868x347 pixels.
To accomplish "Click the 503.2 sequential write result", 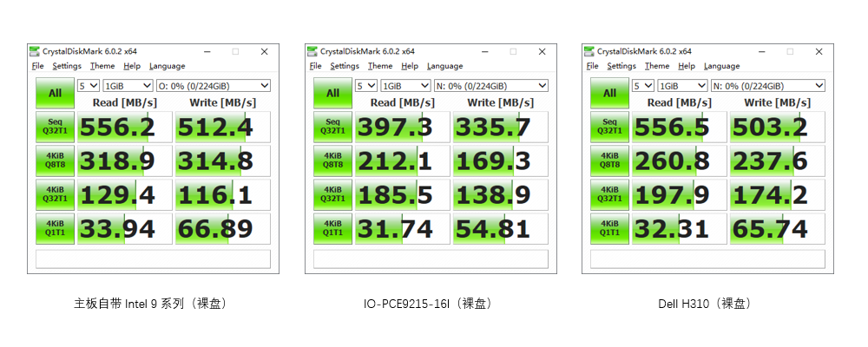I will [x=778, y=127].
